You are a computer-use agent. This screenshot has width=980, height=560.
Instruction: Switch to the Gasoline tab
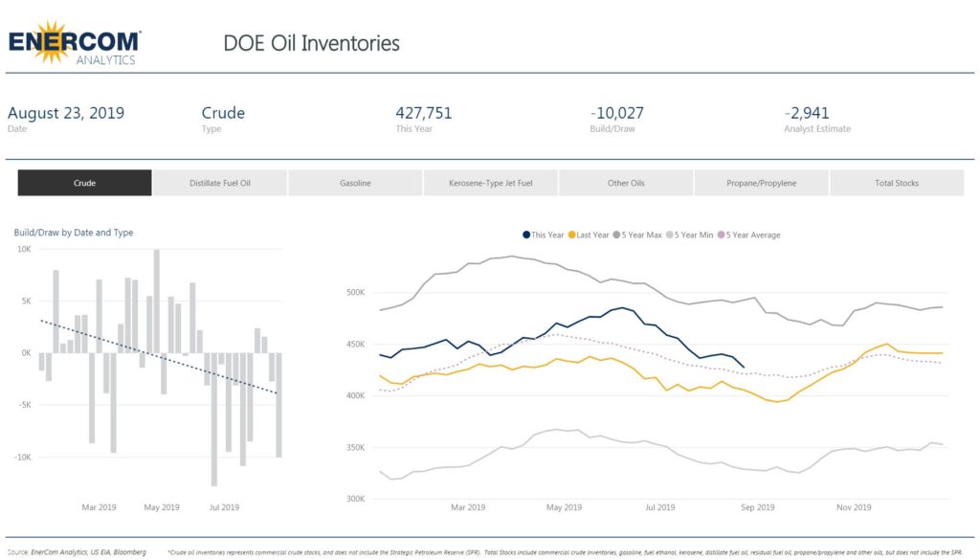pos(354,182)
